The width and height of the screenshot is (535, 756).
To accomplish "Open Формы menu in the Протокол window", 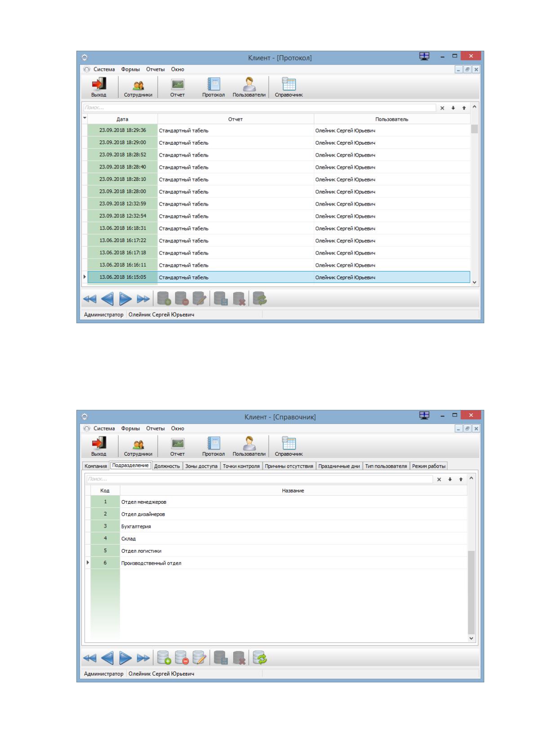I will click(130, 69).
